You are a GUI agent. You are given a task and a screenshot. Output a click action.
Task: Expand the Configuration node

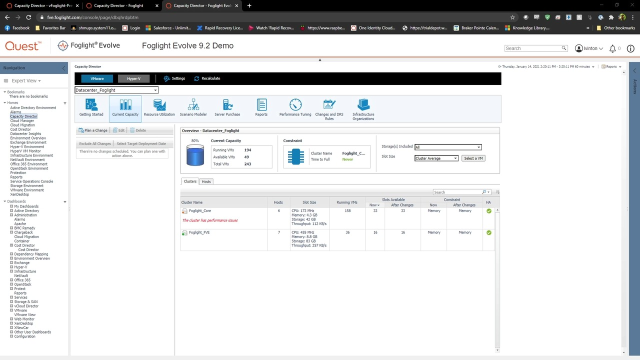point(11,336)
